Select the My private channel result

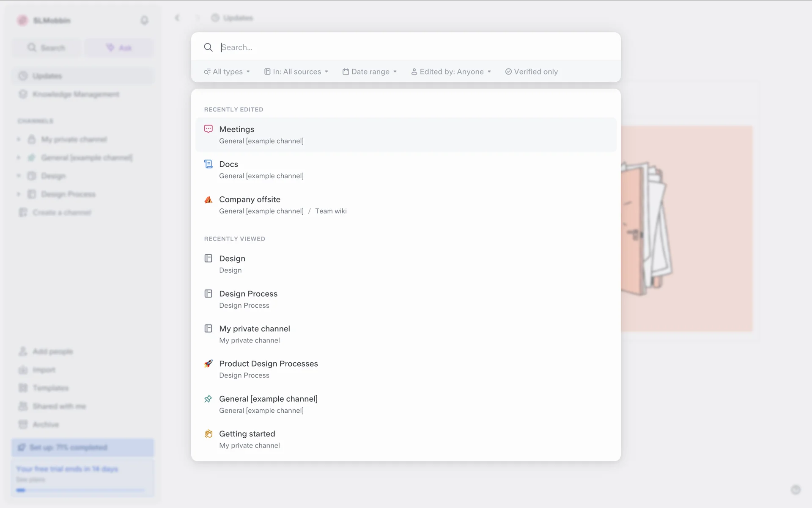254,329
